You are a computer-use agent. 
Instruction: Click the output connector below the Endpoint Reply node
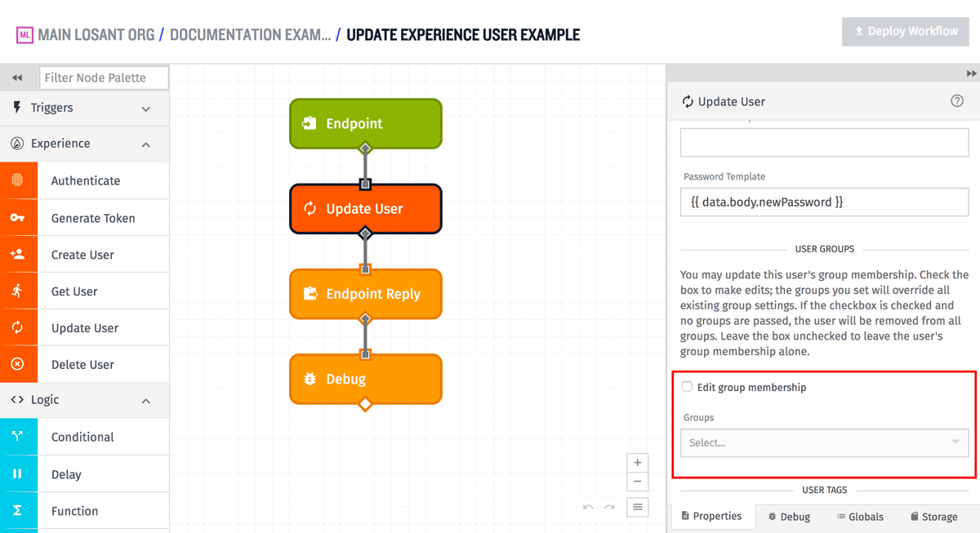coord(365,318)
